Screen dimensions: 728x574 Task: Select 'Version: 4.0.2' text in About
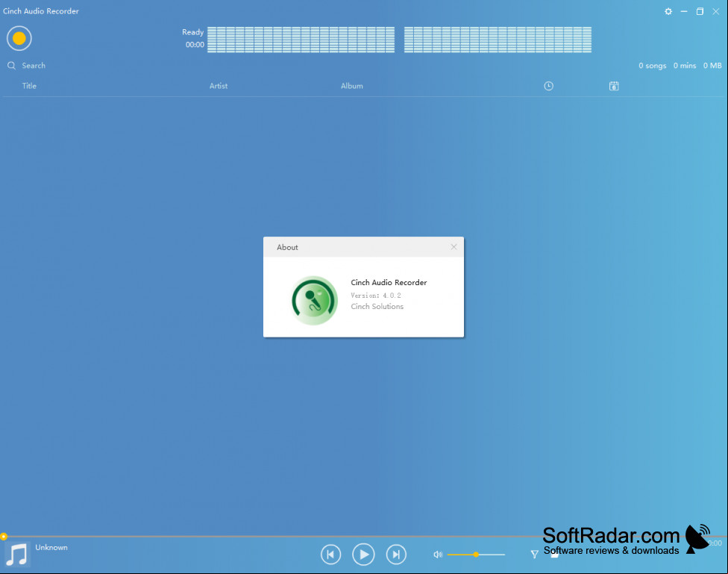[x=376, y=295]
